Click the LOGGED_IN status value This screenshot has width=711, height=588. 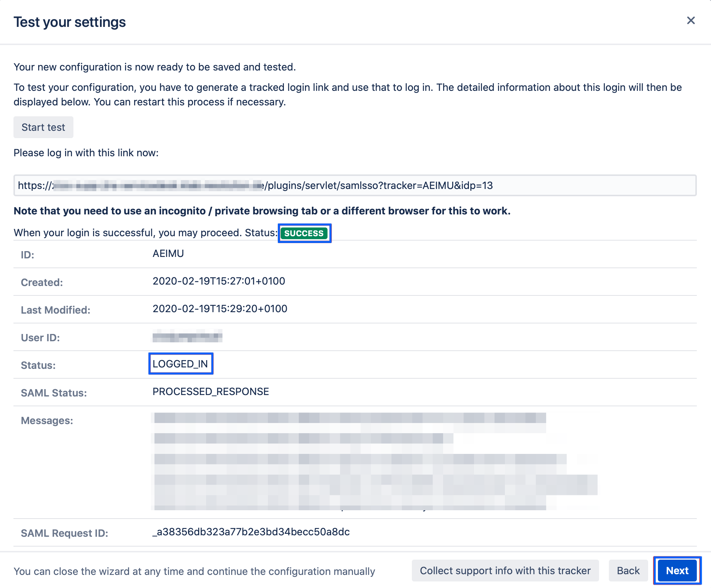tap(180, 364)
